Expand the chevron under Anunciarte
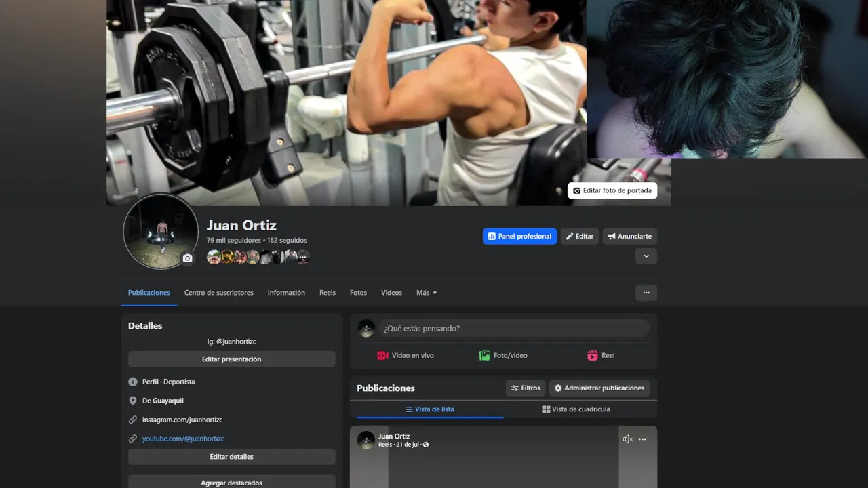The image size is (868, 488). point(646,256)
